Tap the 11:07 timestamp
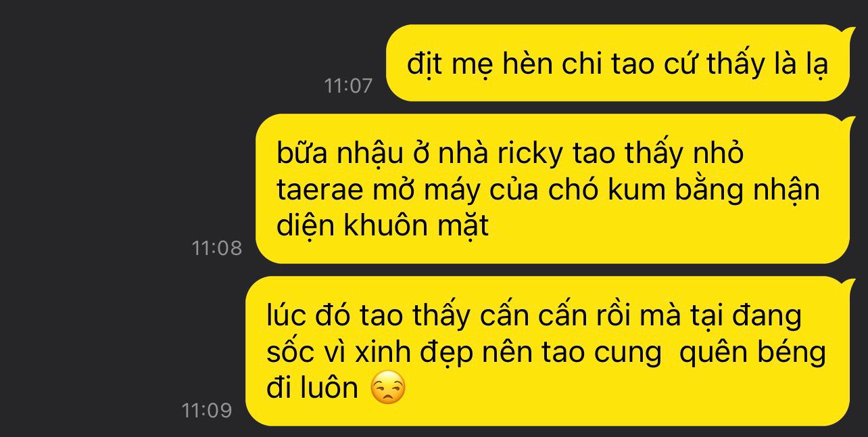Viewport: 868px width, 437px height. [348, 86]
